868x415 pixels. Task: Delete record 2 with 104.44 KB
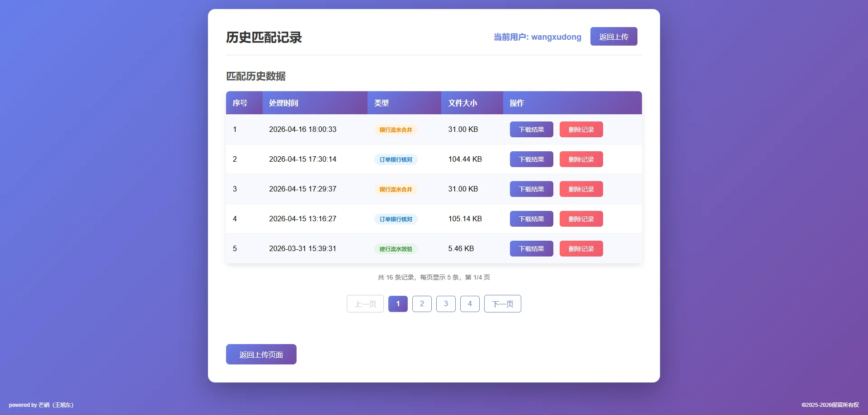click(x=581, y=159)
